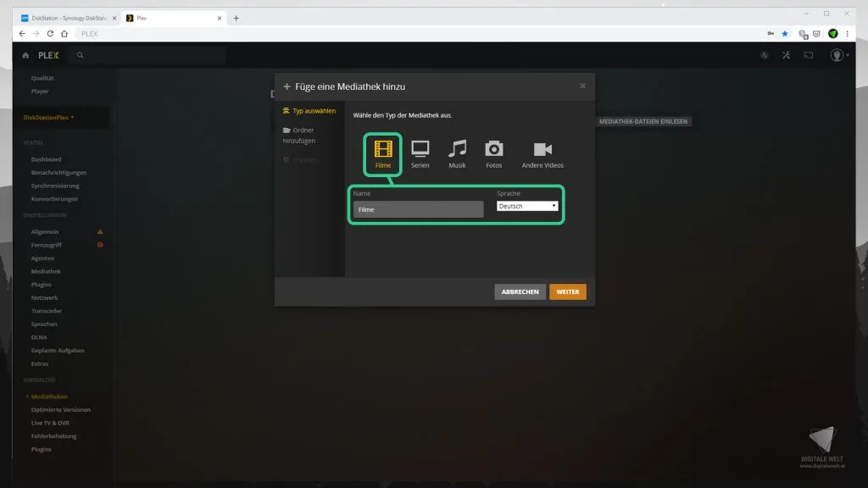
Task: Open Qualität in sidebar
Action: [x=42, y=78]
